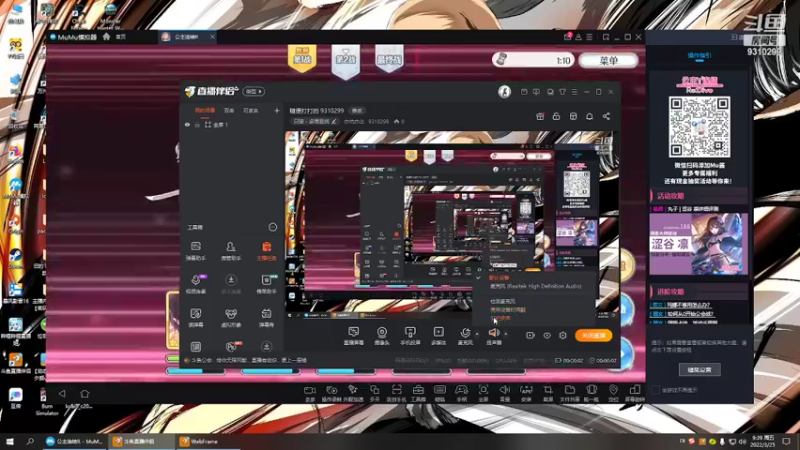Open MuMu home page tab
The height and width of the screenshot is (450, 800).
(x=116, y=37)
